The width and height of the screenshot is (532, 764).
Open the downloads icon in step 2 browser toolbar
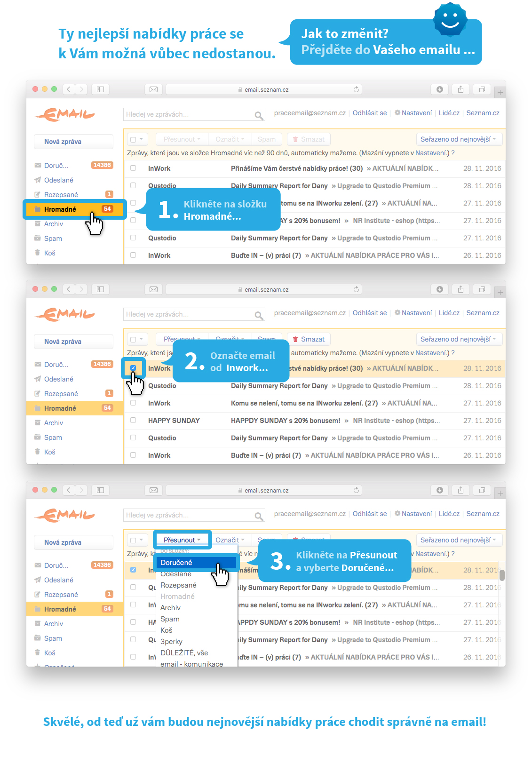439,289
